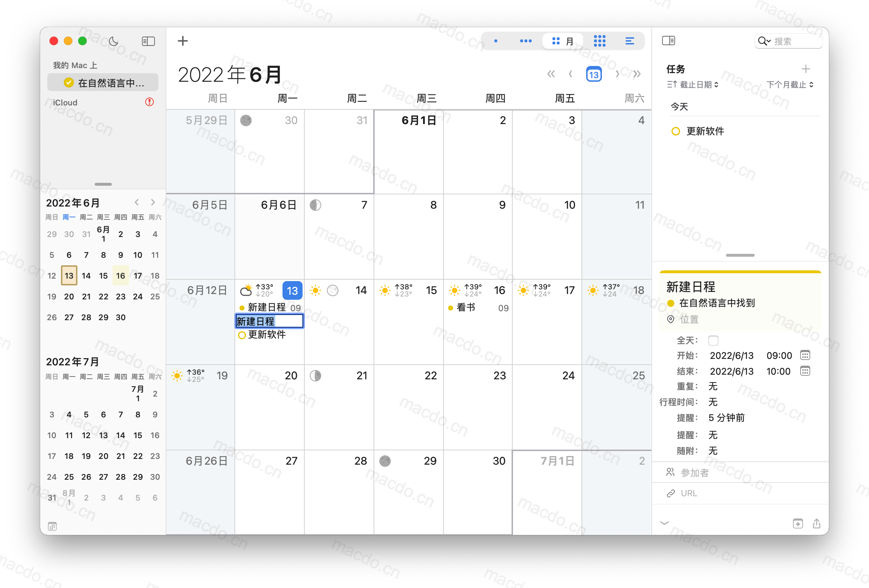Click the yellow calendar color dot in inspector
Image resolution: width=869 pixels, height=588 pixels.
671,303
